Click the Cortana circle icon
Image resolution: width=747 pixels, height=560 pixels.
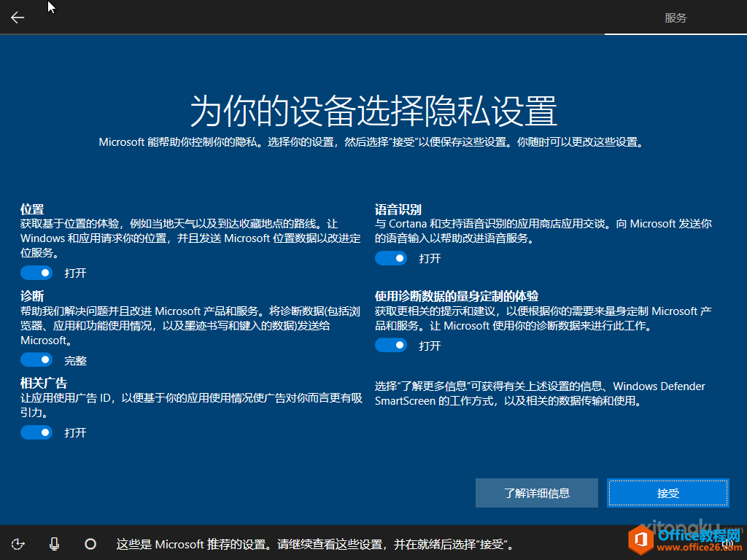click(x=90, y=543)
